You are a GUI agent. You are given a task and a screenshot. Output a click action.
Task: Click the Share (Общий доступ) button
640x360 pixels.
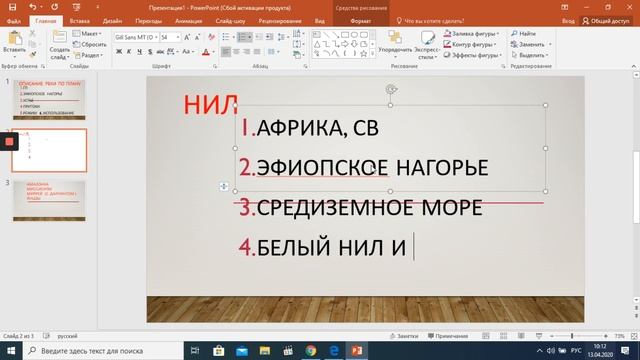pyautogui.click(x=606, y=21)
